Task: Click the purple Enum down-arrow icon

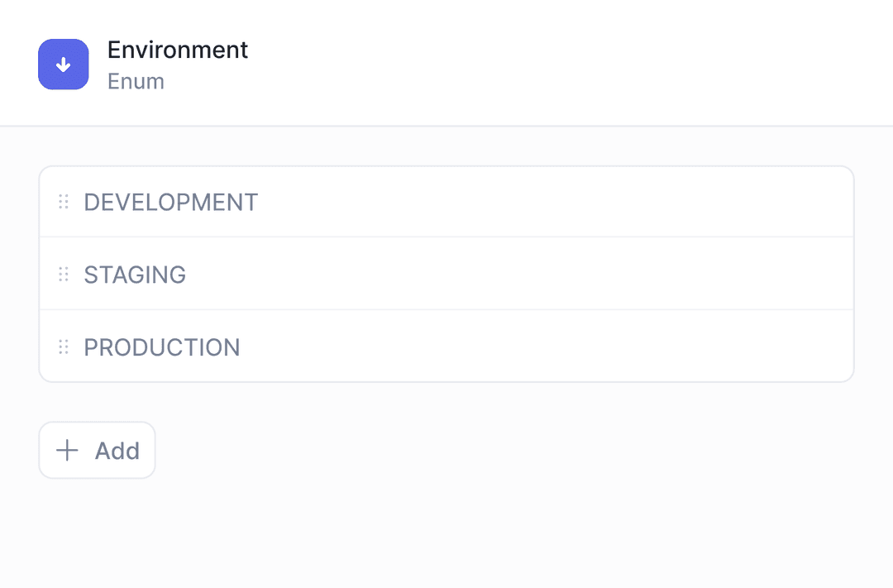Action: (63, 65)
